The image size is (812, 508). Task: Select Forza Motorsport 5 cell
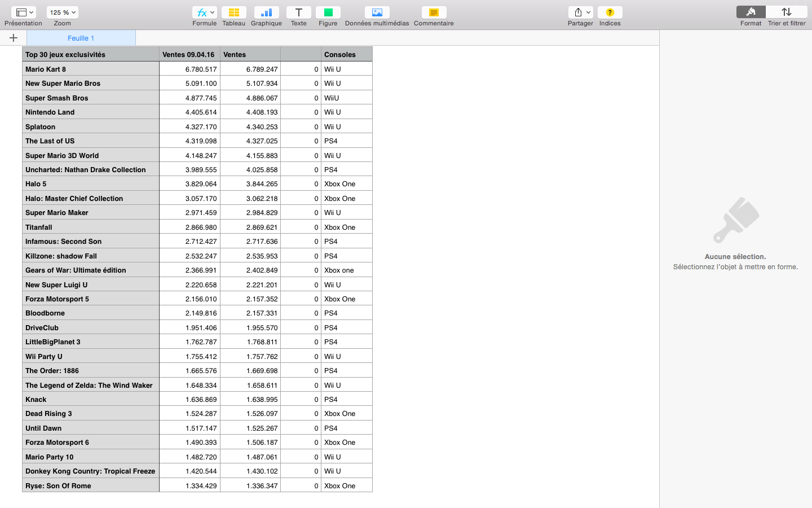click(x=91, y=299)
